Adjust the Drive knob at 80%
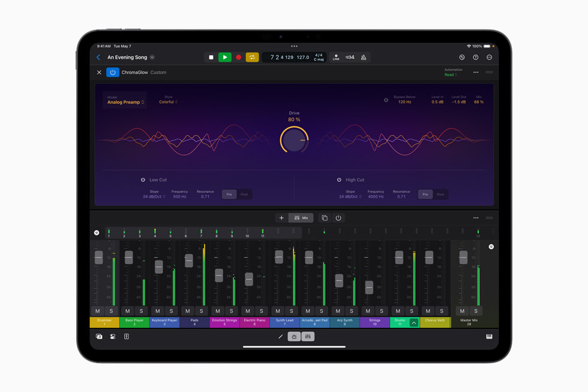Screen dimensions: 588x392 (x=294, y=139)
